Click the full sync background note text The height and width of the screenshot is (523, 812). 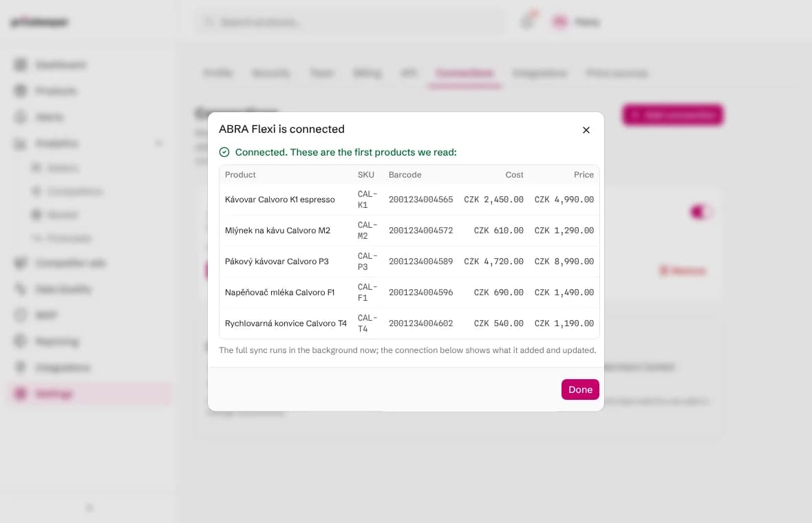click(407, 350)
